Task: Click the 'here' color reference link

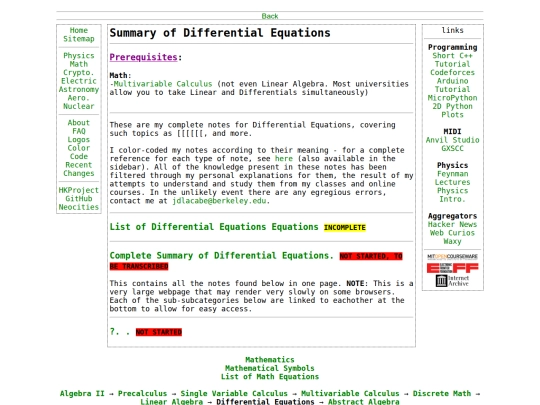Action: pyautogui.click(x=284, y=159)
